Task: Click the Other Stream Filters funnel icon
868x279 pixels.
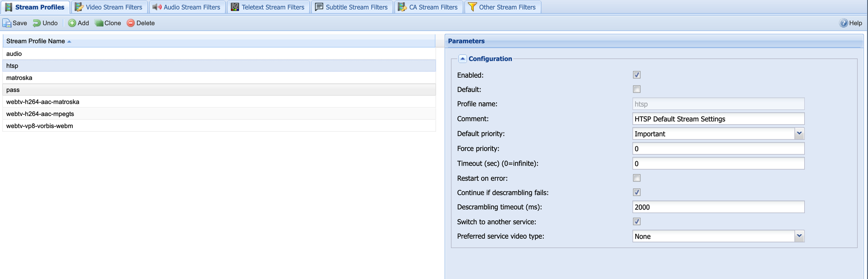Action: pyautogui.click(x=472, y=7)
